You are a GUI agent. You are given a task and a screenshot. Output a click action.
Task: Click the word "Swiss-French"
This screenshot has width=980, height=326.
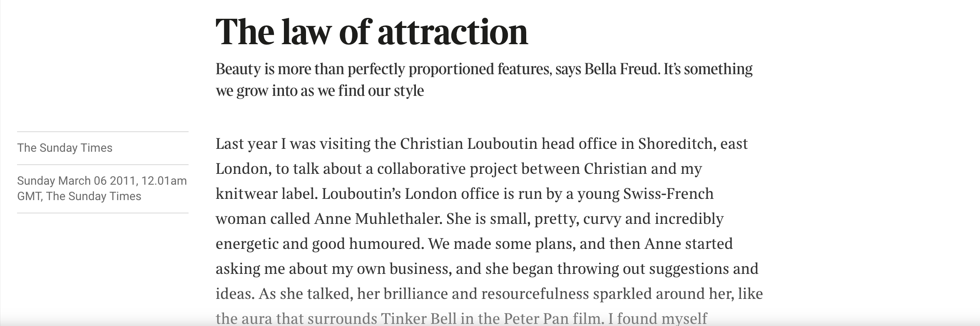point(668,194)
